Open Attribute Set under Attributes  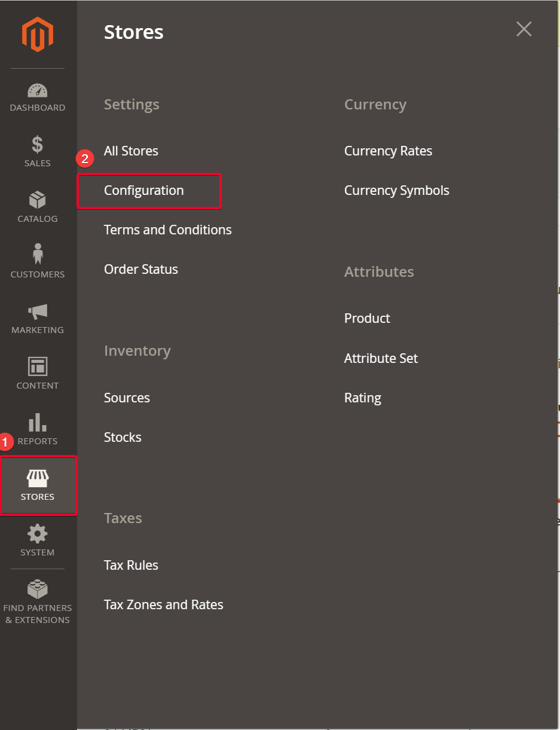point(381,359)
